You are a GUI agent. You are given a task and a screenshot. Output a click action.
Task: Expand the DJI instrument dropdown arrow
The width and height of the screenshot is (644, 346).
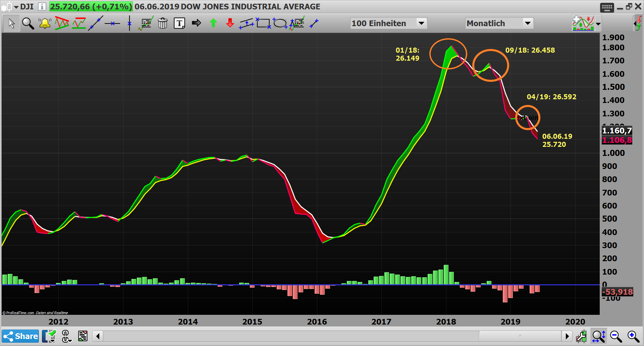pos(16,7)
